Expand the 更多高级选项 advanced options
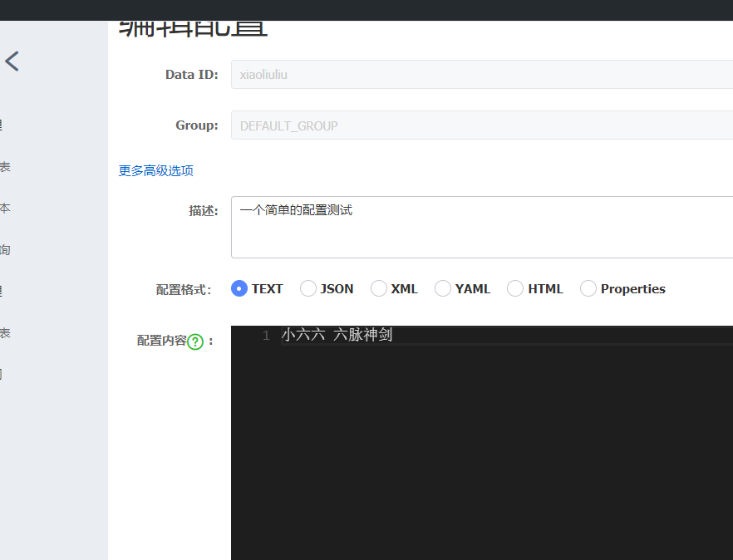The image size is (733, 560). pos(155,170)
